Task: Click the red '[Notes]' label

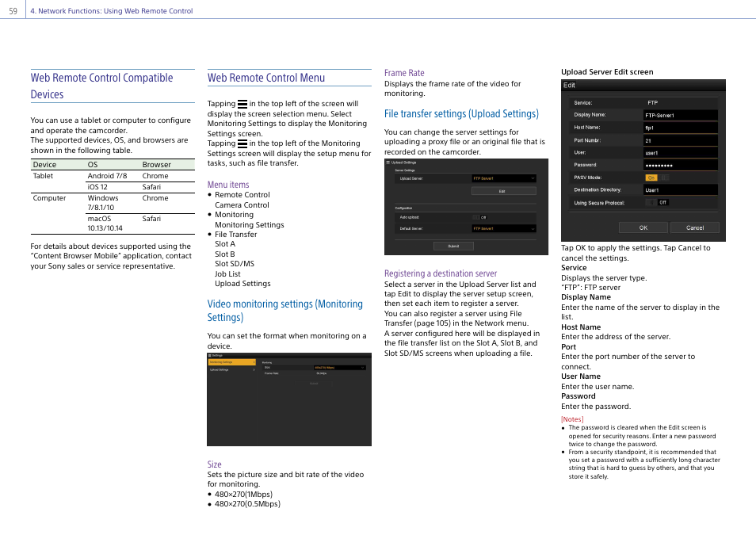Action: (572, 419)
